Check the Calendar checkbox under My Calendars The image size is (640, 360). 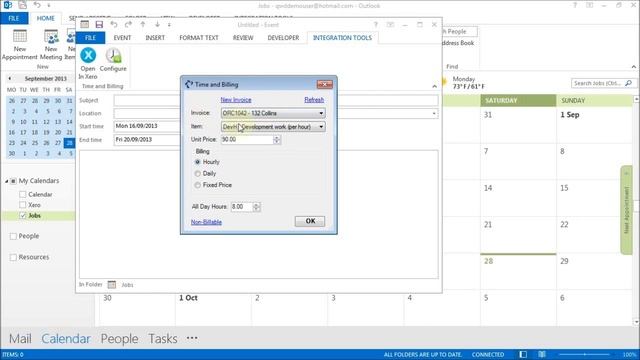(23, 194)
